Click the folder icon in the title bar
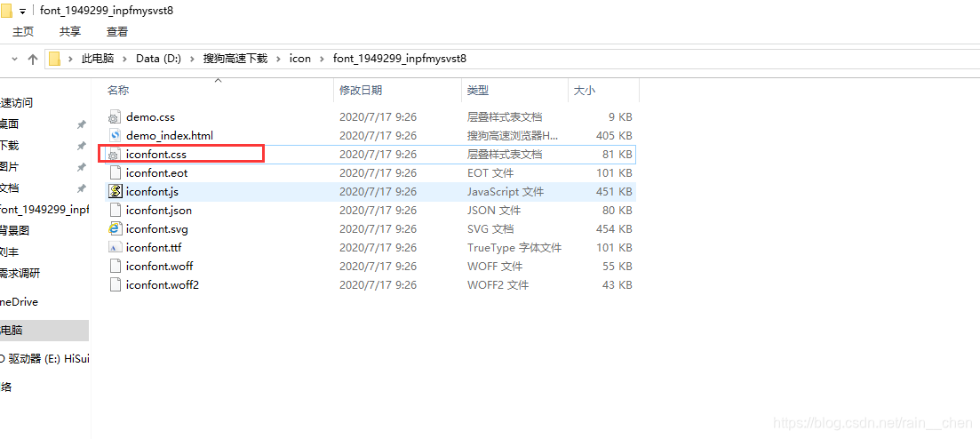980x439 pixels. pyautogui.click(x=6, y=10)
